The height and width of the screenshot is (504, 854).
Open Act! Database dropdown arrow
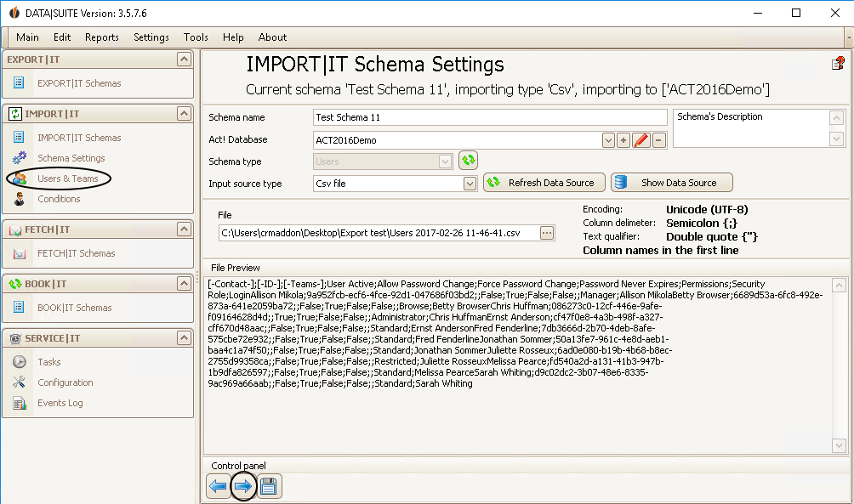tap(608, 140)
